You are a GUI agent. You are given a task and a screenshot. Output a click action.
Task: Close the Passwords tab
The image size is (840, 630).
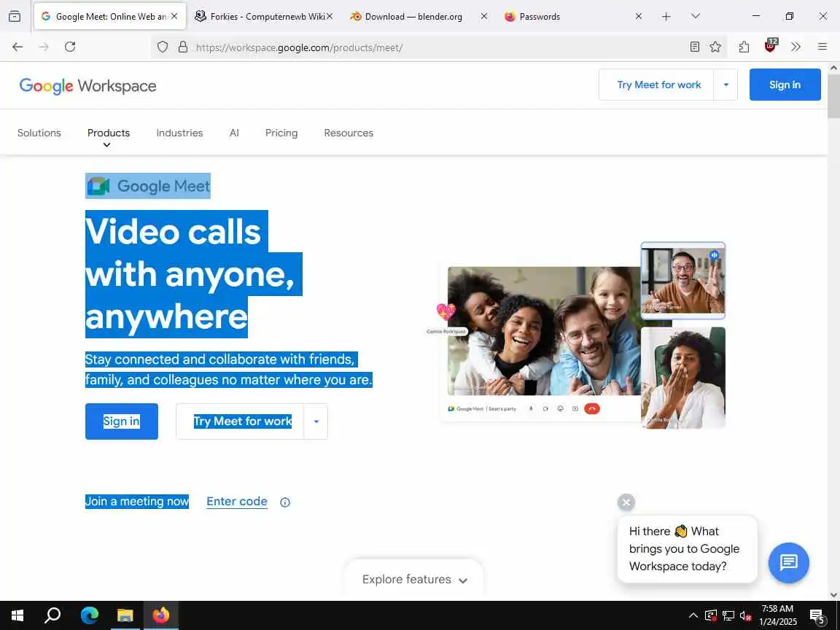point(639,17)
